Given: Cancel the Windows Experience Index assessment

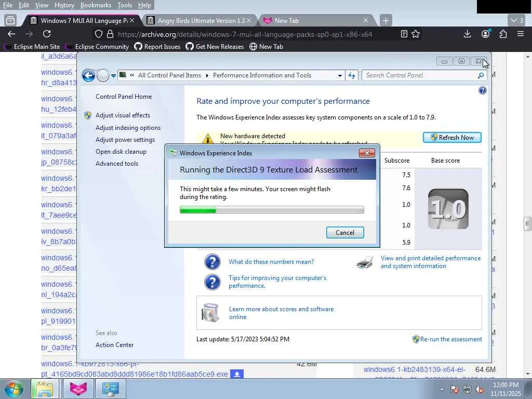Looking at the screenshot, I should pyautogui.click(x=345, y=232).
